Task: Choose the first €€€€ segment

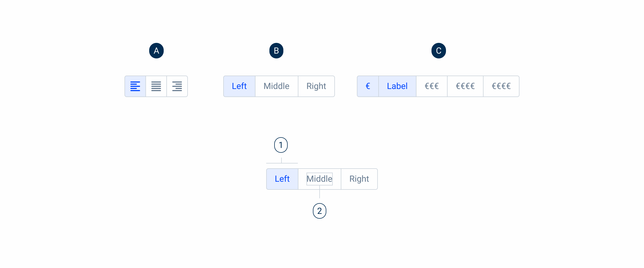Action: (x=465, y=86)
